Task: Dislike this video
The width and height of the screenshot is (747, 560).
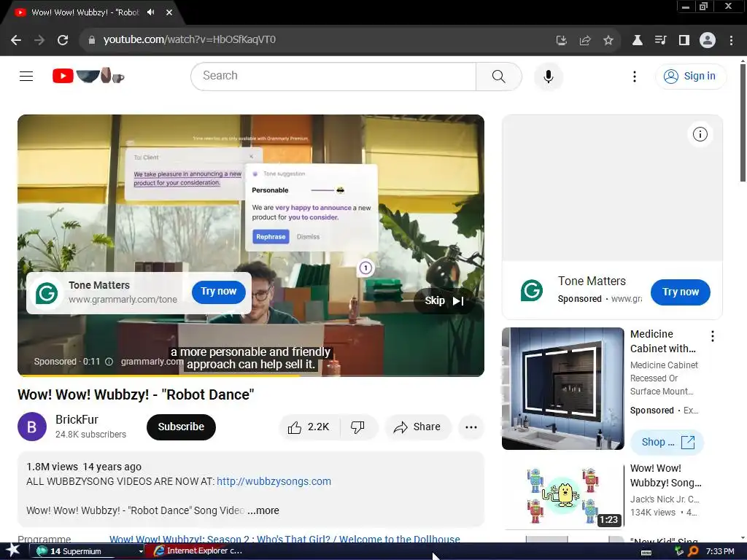Action: [358, 427]
